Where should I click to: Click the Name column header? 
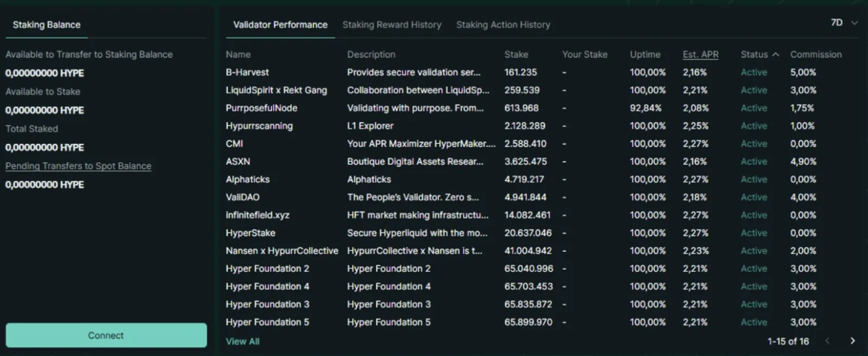coord(238,54)
